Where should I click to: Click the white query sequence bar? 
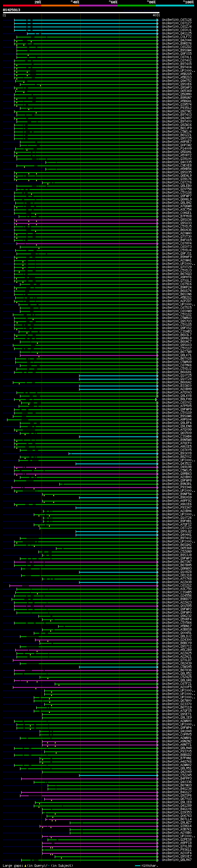click(x=81, y=13)
